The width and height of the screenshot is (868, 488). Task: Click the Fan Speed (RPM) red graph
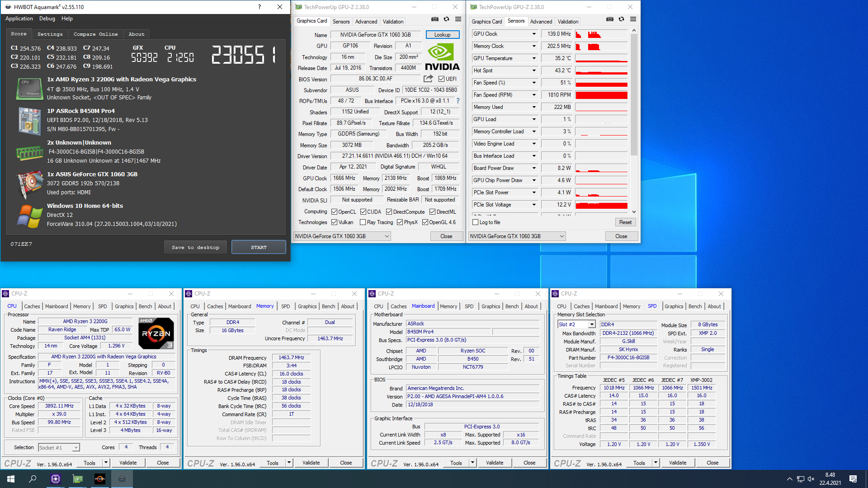click(x=601, y=95)
